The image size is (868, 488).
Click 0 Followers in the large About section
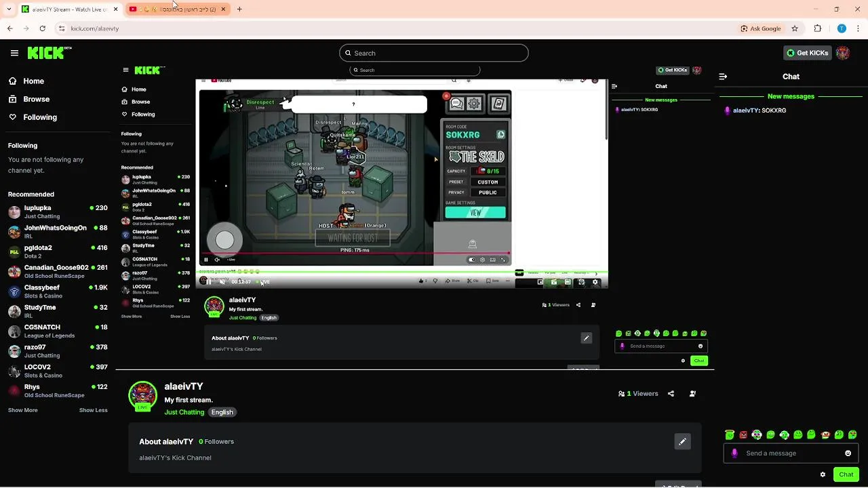(x=216, y=442)
